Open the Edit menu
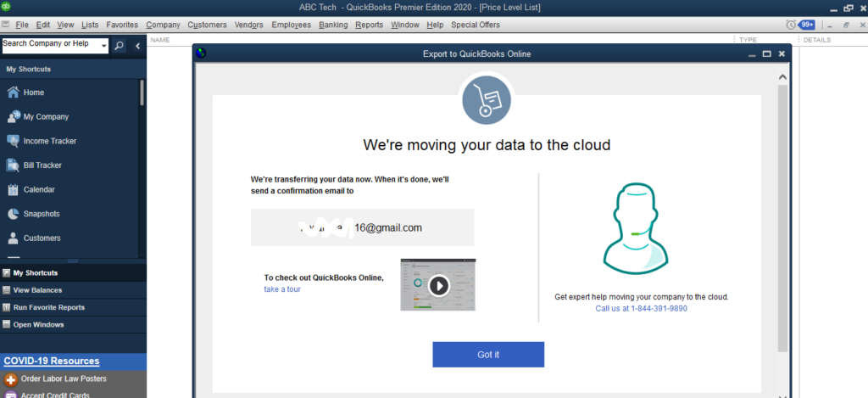 pos(43,25)
